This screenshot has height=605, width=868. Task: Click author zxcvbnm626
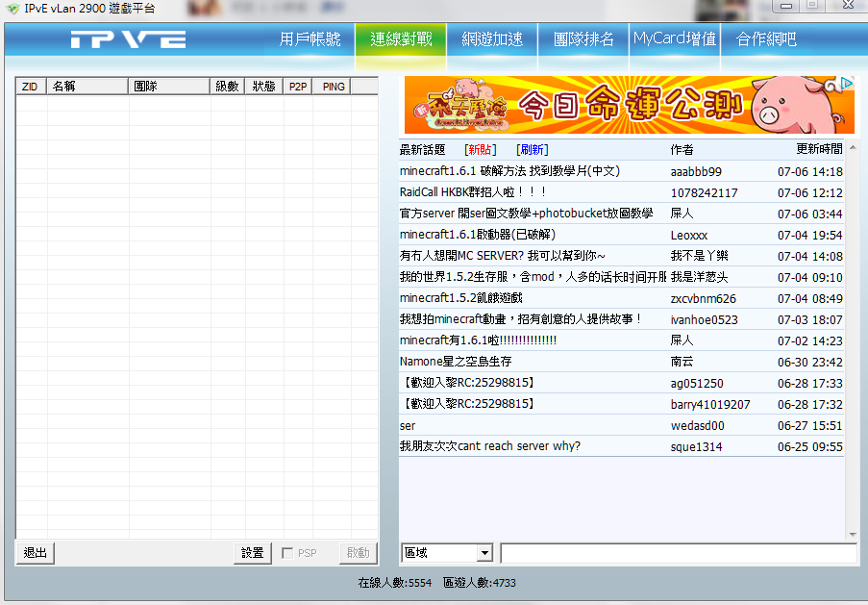tap(703, 298)
